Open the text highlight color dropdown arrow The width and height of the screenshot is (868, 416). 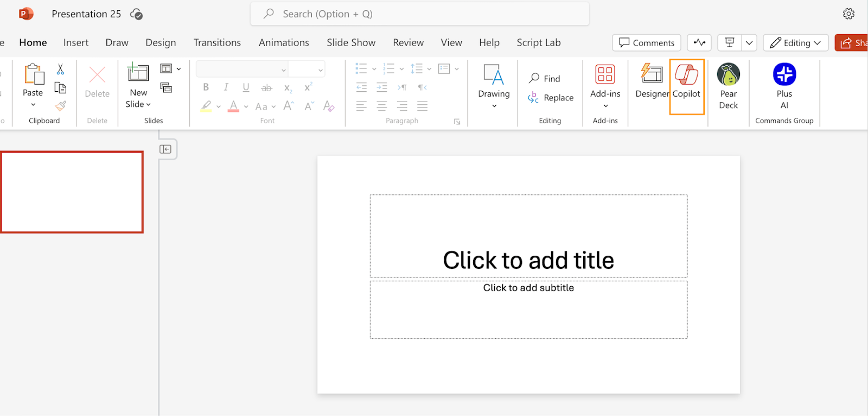point(219,106)
